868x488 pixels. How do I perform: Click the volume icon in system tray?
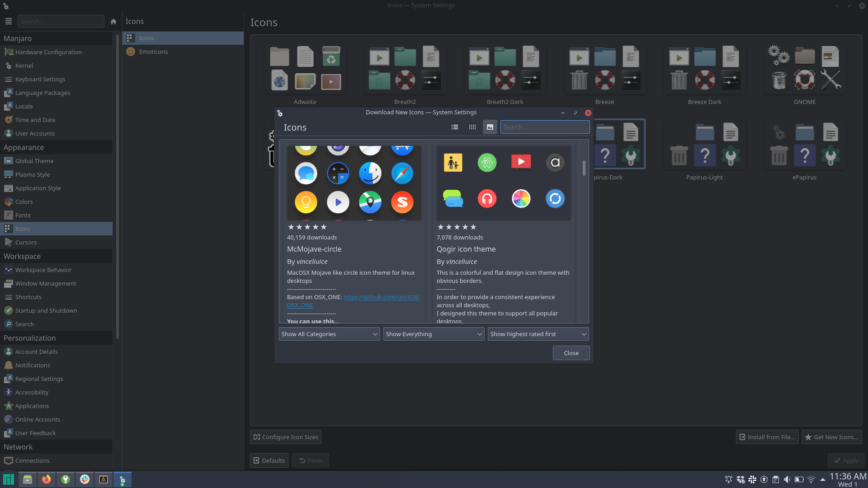click(787, 479)
